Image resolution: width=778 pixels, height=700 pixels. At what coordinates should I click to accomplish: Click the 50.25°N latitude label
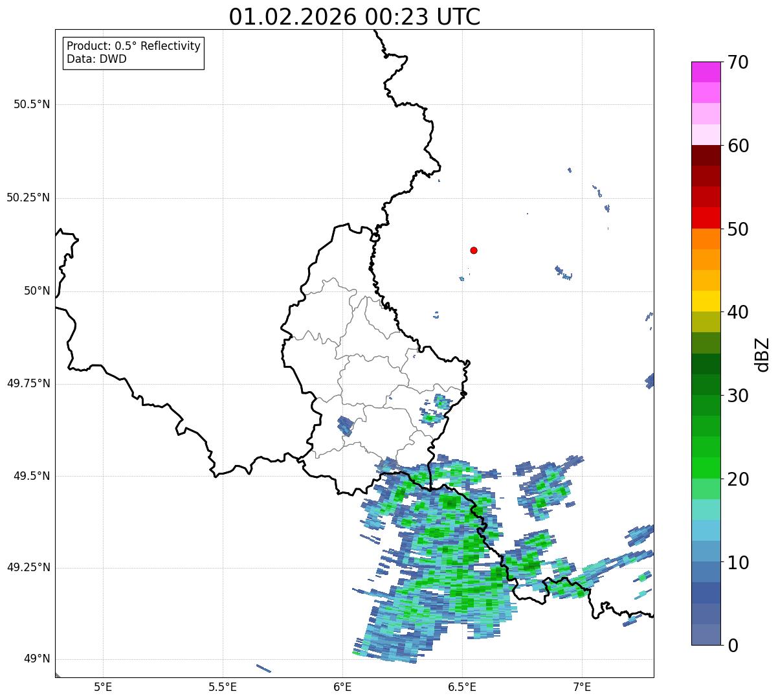28,198
